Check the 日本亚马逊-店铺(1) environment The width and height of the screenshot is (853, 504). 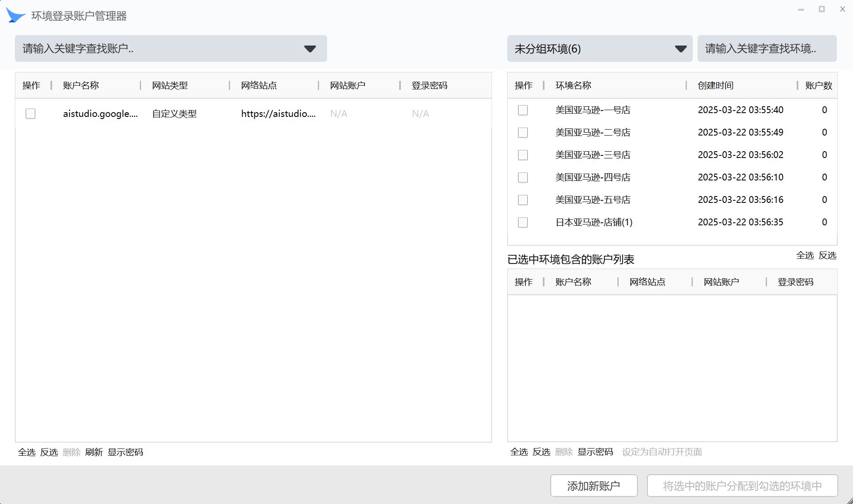pyautogui.click(x=523, y=222)
